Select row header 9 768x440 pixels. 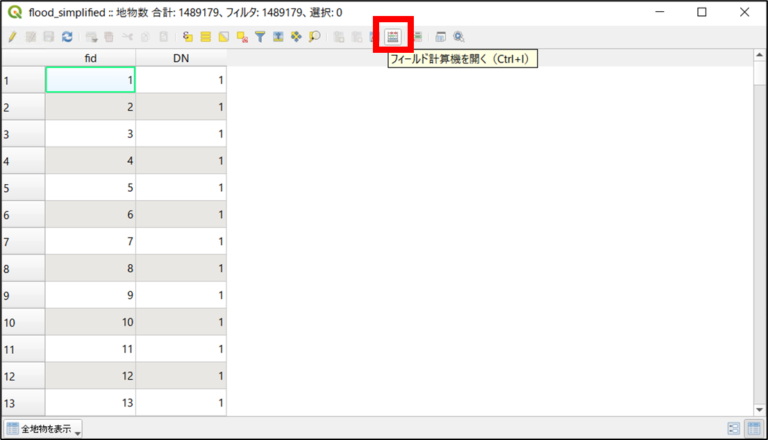click(x=23, y=295)
